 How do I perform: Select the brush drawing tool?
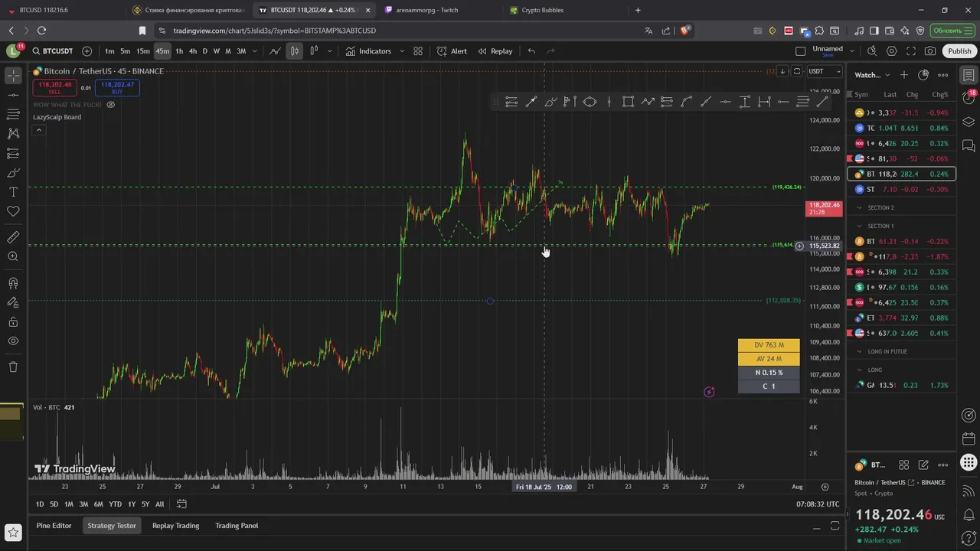point(13,172)
